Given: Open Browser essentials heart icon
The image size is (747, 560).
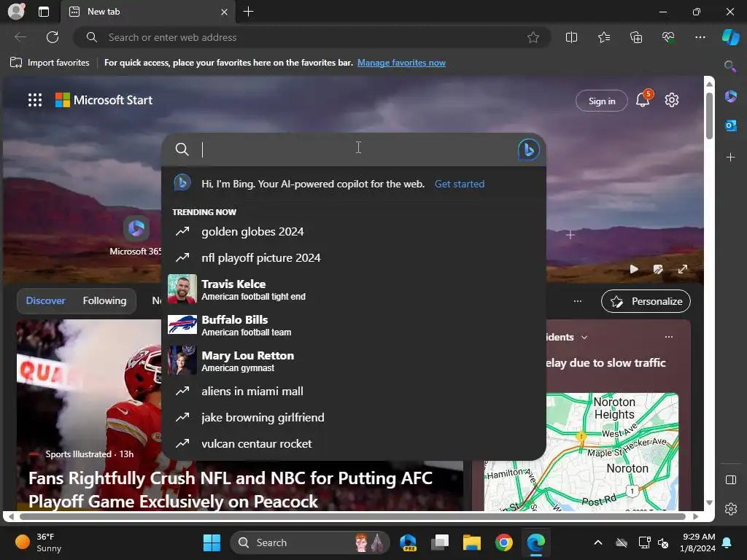Looking at the screenshot, I should coord(668,37).
